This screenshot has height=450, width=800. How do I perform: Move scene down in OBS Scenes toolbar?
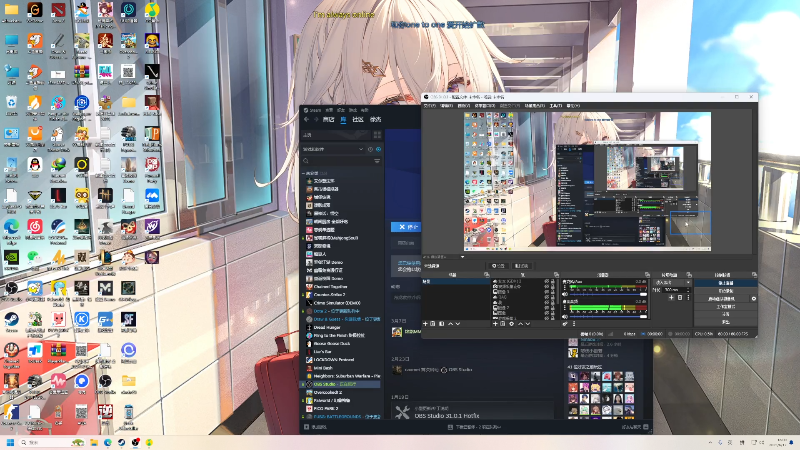pos(458,323)
